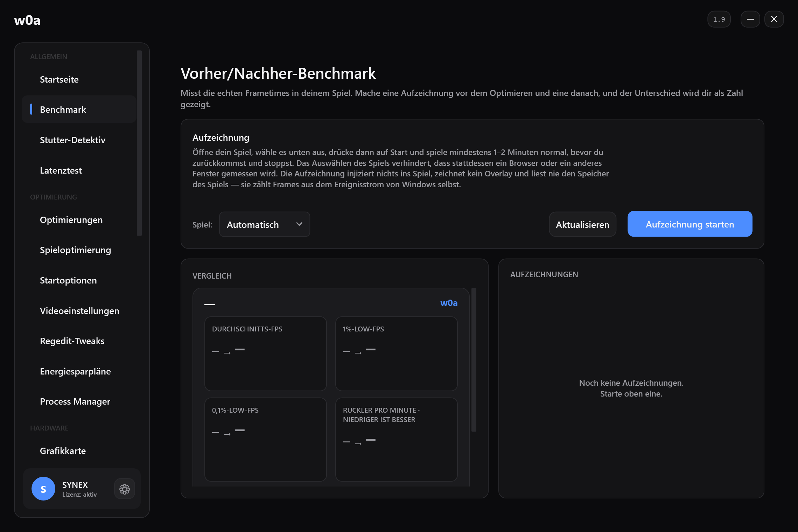Viewport: 798px width, 532px height.
Task: Open the settings gear next to SYNEX
Action: click(125, 489)
